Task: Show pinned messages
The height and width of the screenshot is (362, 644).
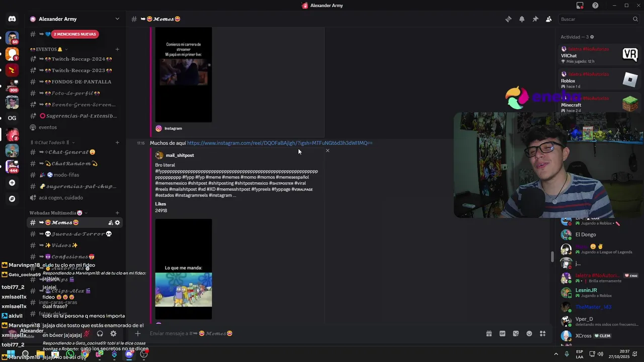Action: (x=535, y=19)
